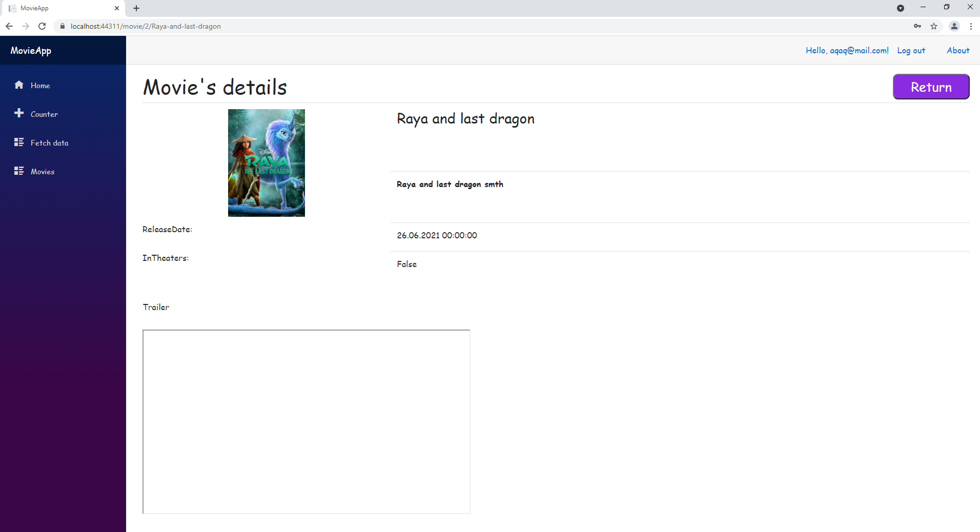Click the circled arrow system tray icon
Viewport: 980px width, 532px height.
901,8
